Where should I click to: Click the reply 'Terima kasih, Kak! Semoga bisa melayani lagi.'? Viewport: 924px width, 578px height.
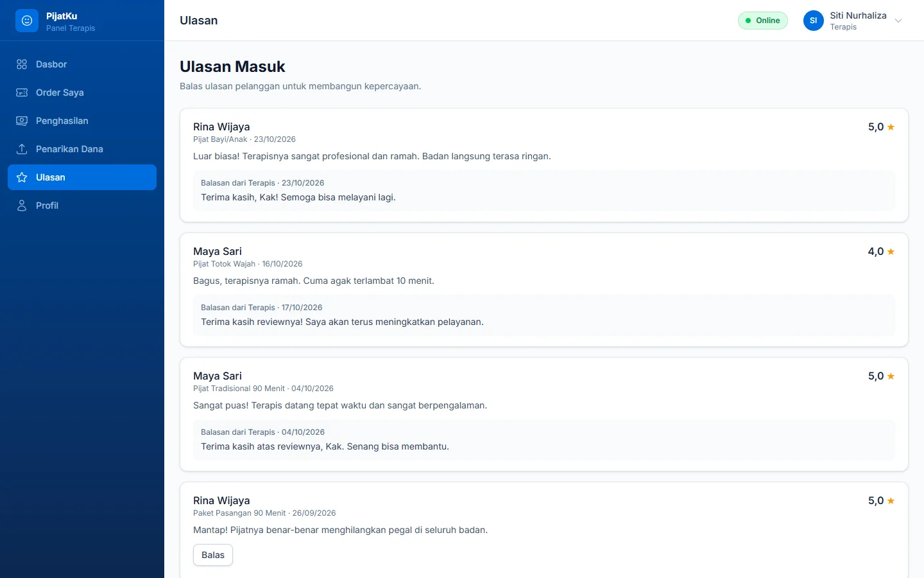298,197
